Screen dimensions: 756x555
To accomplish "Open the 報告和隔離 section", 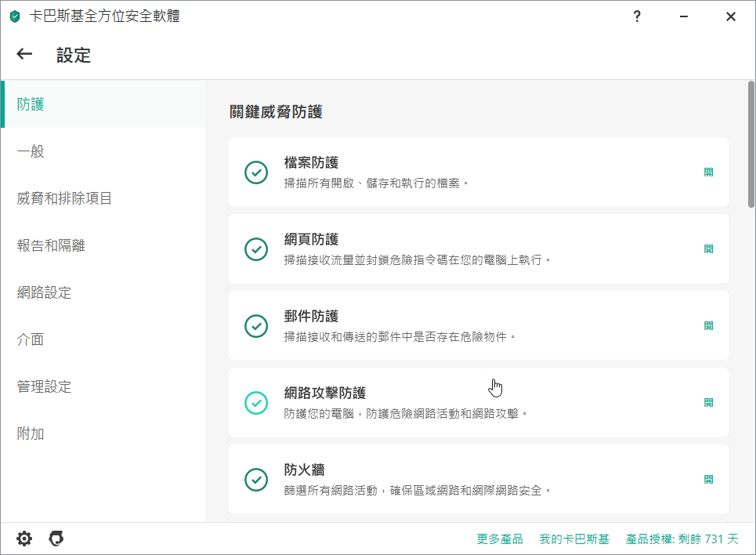I will tap(51, 245).
